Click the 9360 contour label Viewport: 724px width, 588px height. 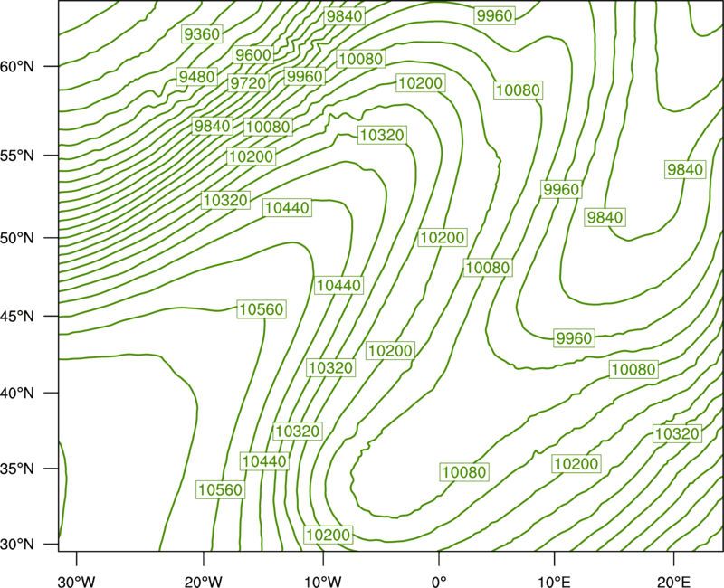click(202, 34)
